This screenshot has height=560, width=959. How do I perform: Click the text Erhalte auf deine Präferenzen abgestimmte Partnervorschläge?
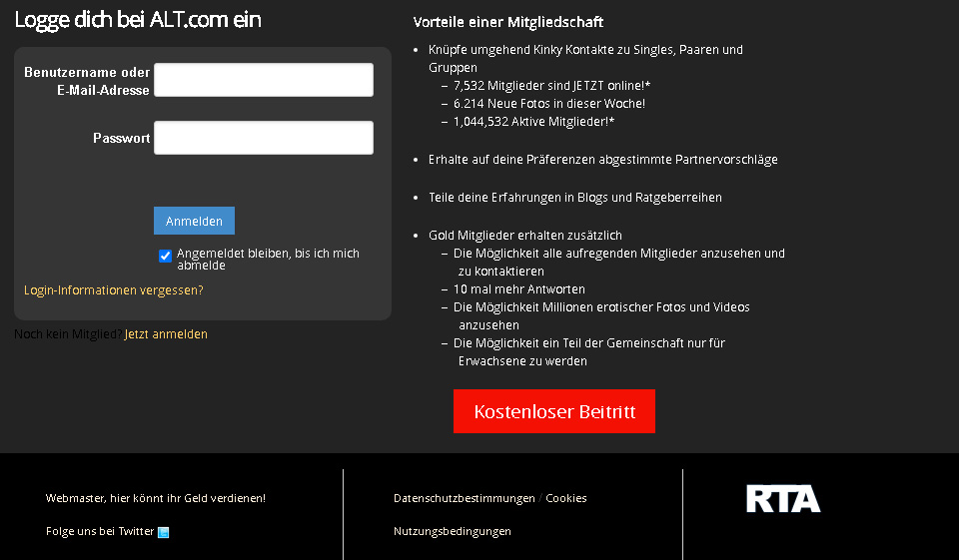pyautogui.click(x=603, y=160)
